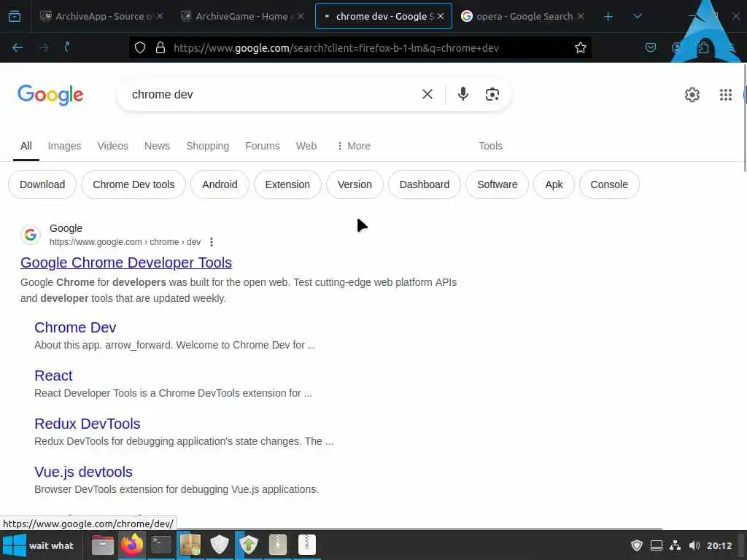Open the React sitelink
The width and height of the screenshot is (747, 560).
click(x=53, y=376)
